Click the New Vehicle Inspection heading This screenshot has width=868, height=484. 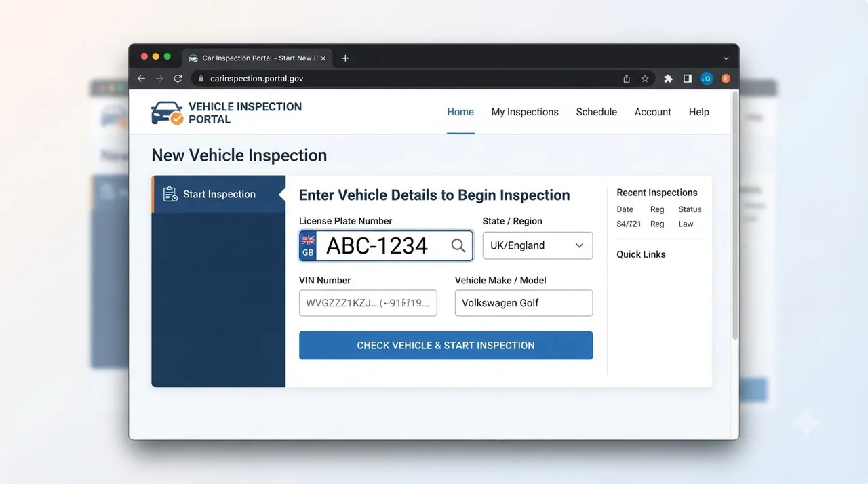coord(239,155)
